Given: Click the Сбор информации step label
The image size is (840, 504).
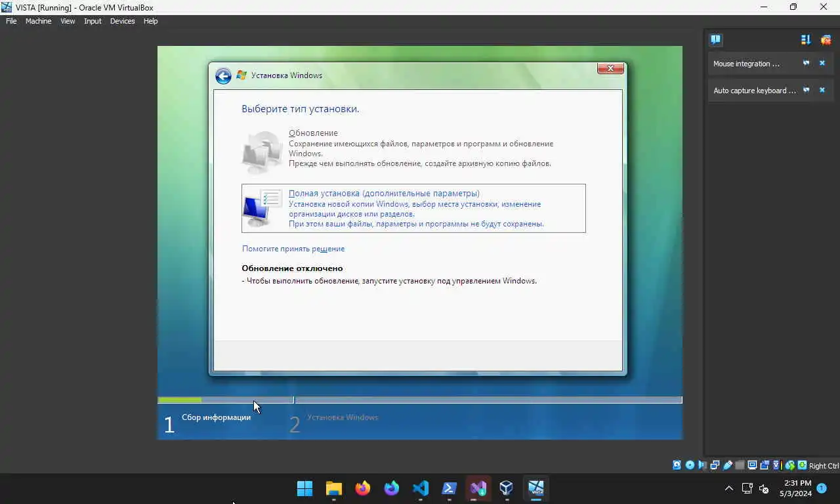Looking at the screenshot, I should pos(216,417).
